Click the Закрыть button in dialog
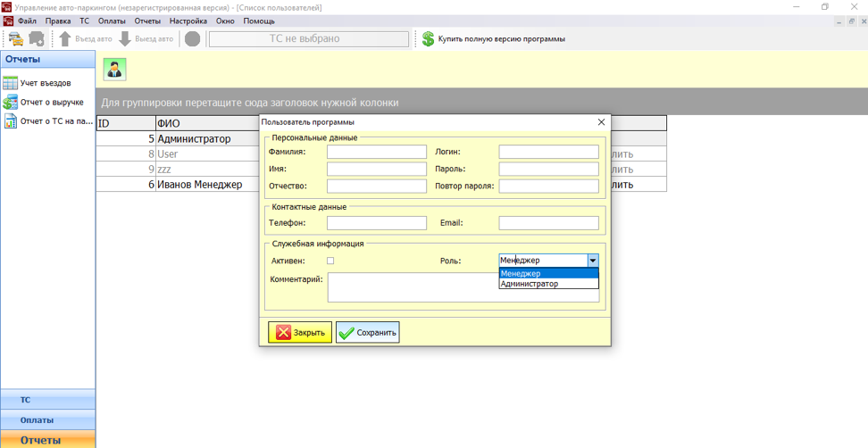The image size is (868, 448). click(x=300, y=332)
